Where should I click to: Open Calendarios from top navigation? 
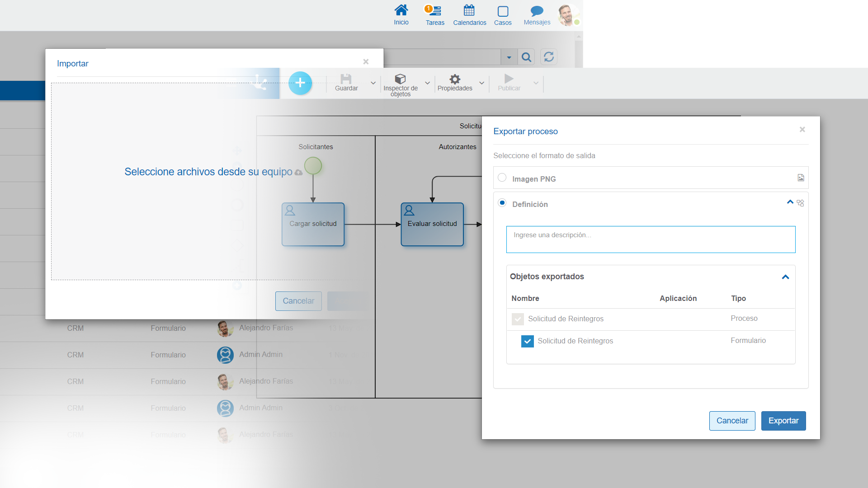tap(470, 15)
